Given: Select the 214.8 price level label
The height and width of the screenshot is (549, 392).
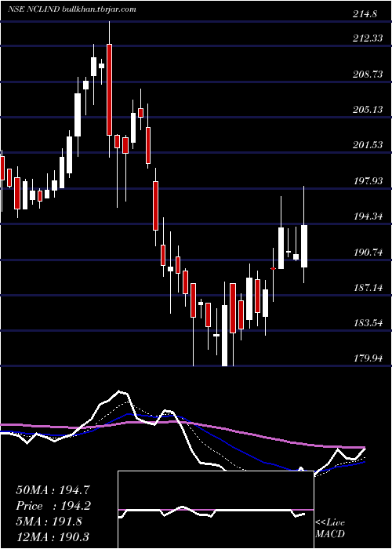Looking at the screenshot, I should click(365, 14).
